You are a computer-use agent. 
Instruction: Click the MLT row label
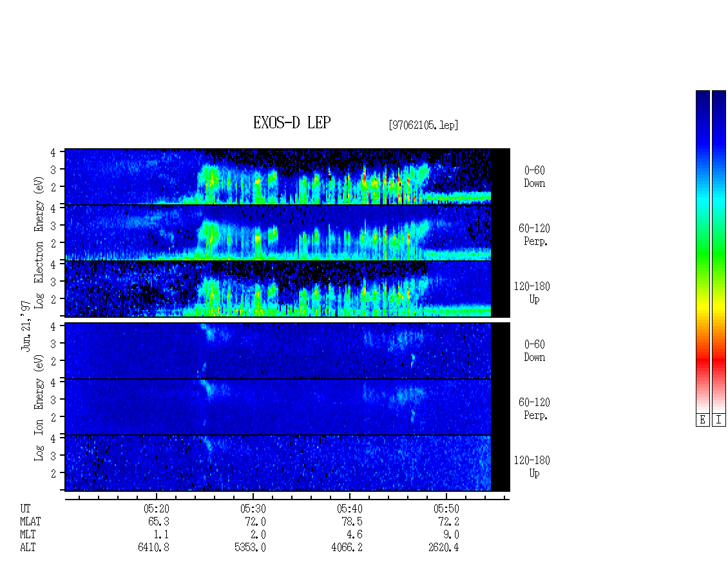[28, 535]
